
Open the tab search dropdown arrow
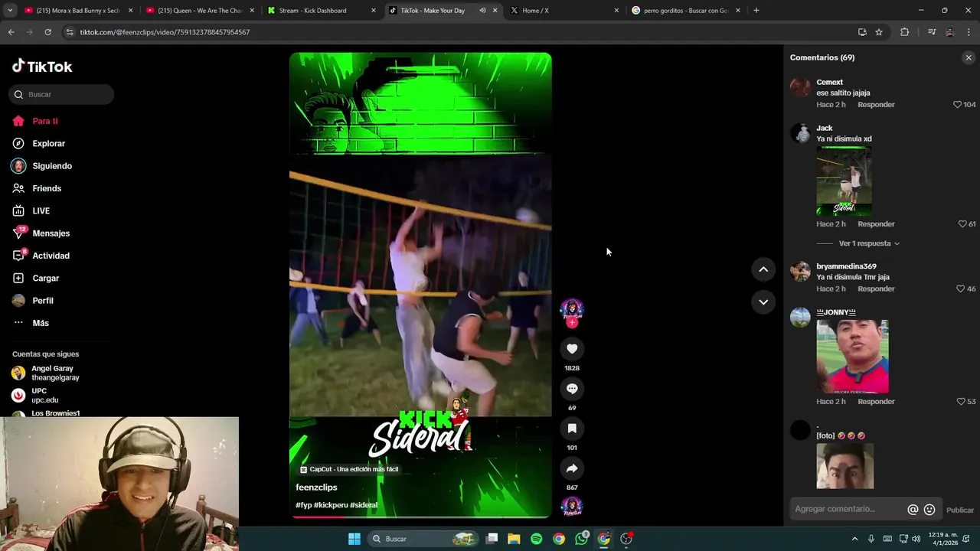(x=9, y=11)
